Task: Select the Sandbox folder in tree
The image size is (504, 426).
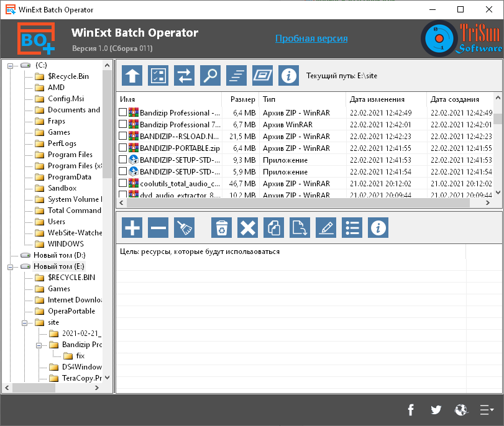Action: (x=62, y=188)
